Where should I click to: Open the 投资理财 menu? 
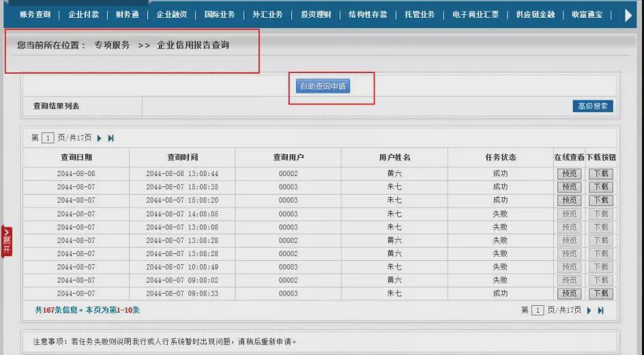pos(316,14)
